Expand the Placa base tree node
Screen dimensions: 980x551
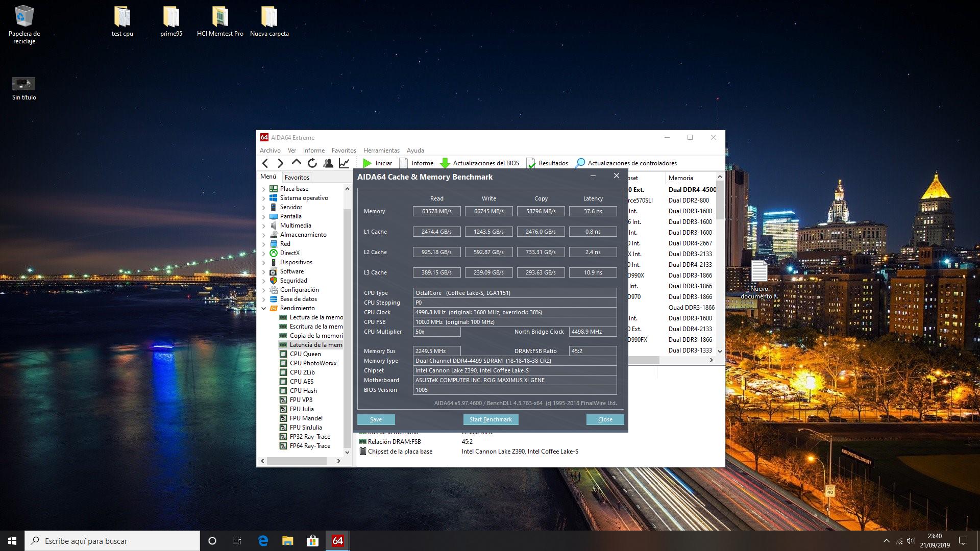(x=264, y=189)
